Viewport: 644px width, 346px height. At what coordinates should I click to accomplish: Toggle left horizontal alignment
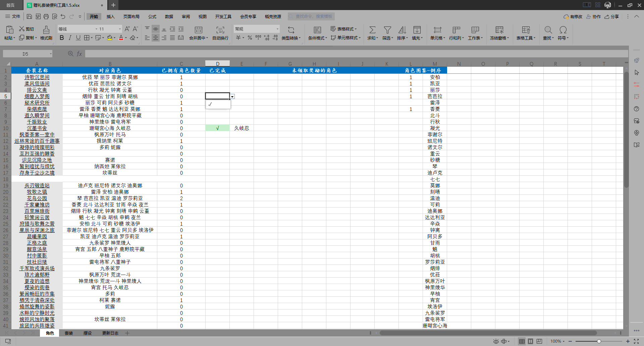pyautogui.click(x=147, y=38)
